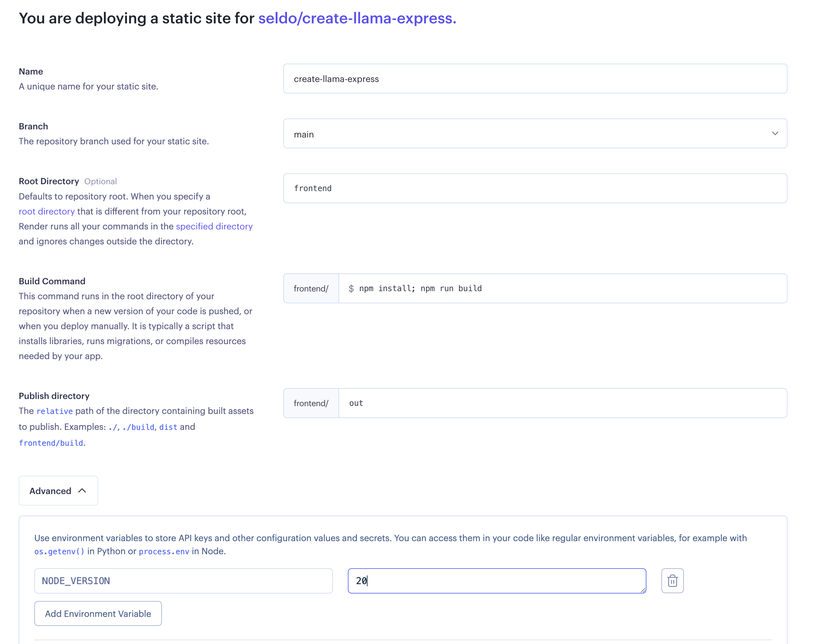
Task: Collapse the Advanced section
Action: (x=58, y=491)
